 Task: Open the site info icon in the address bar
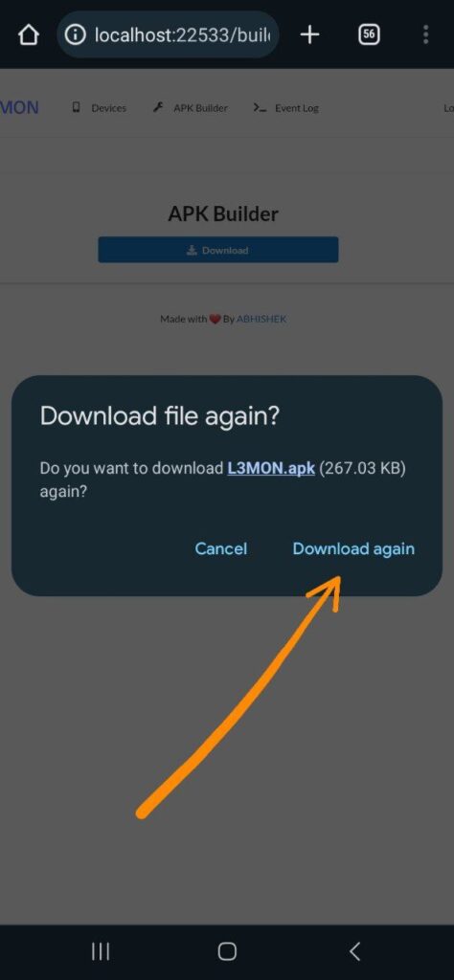75,35
